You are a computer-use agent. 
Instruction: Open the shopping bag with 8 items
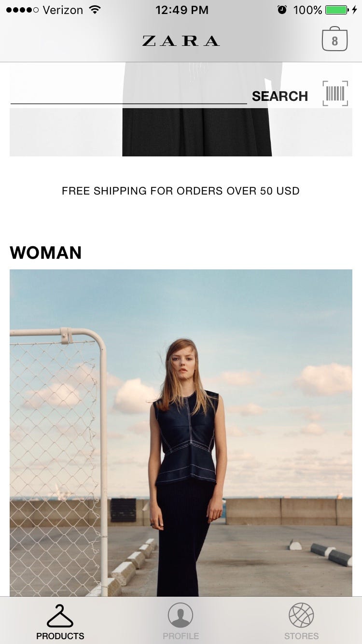pyautogui.click(x=334, y=39)
